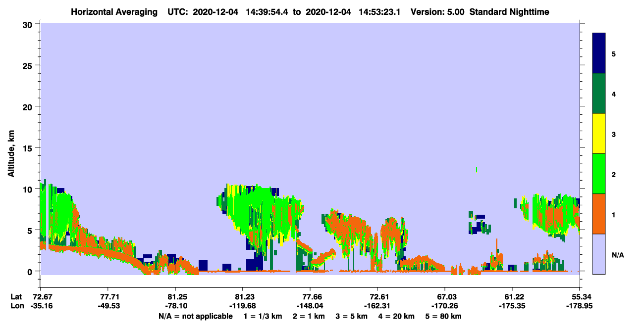Click longitude value -78.10

[175, 306]
